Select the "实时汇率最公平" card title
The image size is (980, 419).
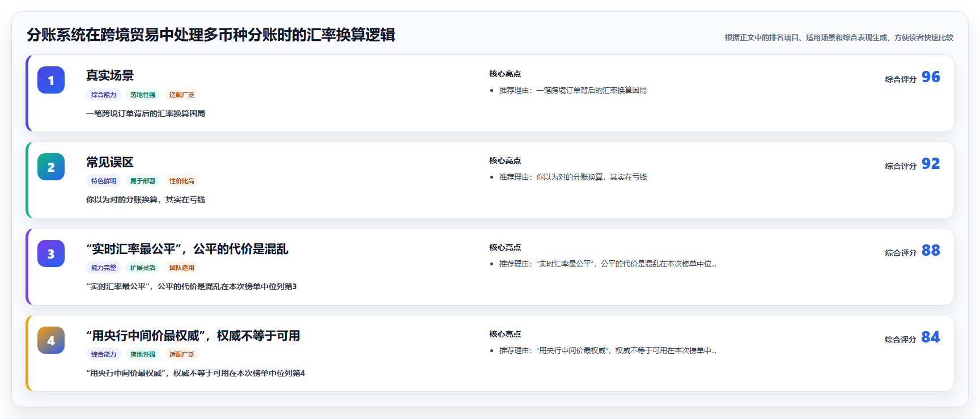187,249
